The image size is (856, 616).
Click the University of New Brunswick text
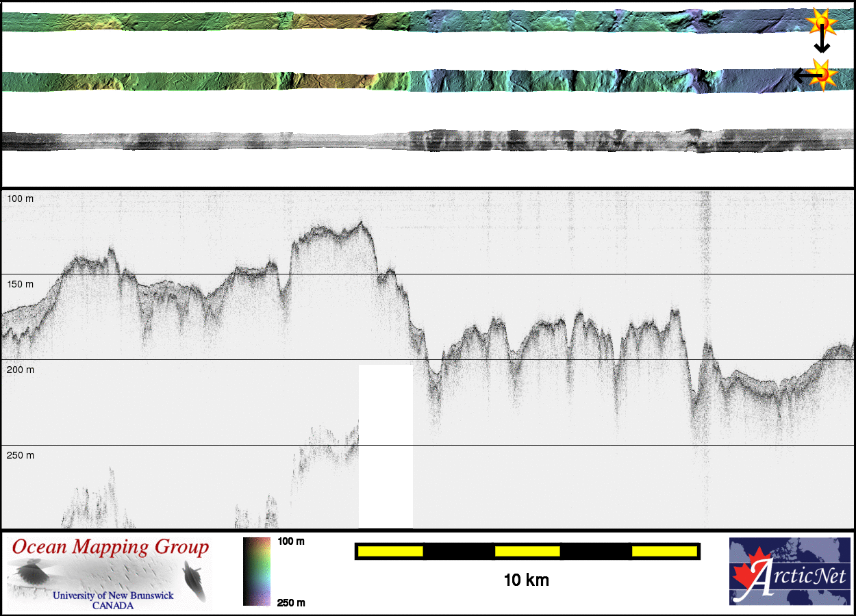pyautogui.click(x=113, y=595)
